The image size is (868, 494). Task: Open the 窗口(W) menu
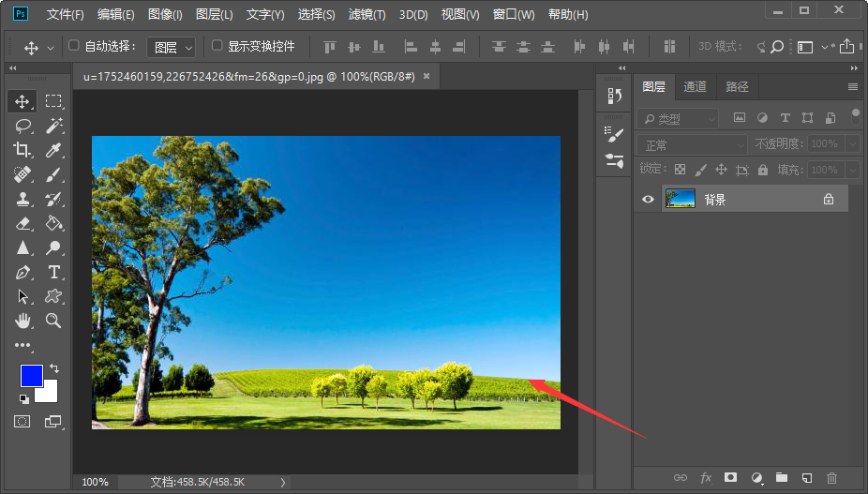click(514, 14)
